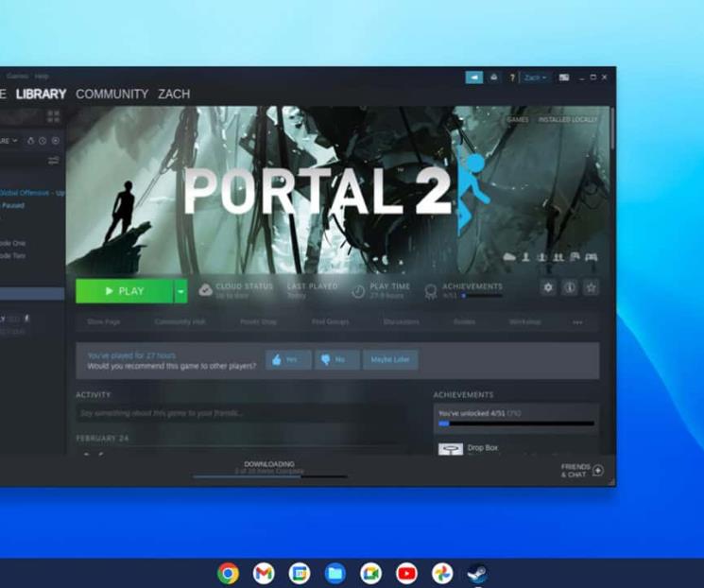Open the Files app from the shelf
This screenshot has height=588, width=704.
click(x=335, y=573)
